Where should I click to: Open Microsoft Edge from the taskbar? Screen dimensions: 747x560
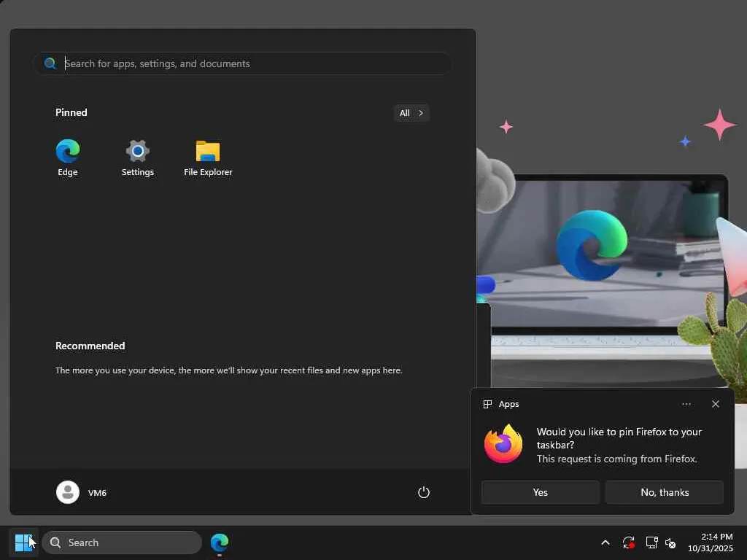point(220,542)
